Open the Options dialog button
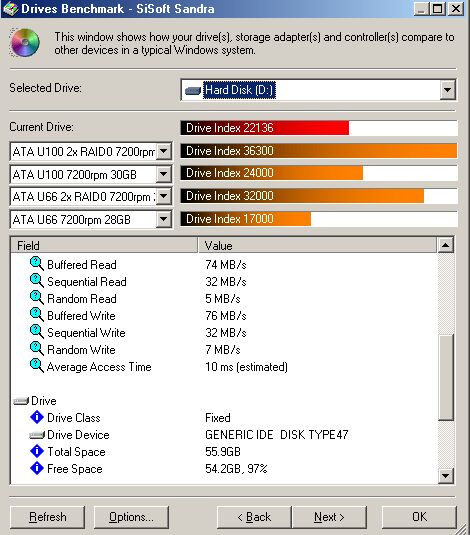Image resolution: width=470 pixels, height=535 pixels. (x=131, y=517)
